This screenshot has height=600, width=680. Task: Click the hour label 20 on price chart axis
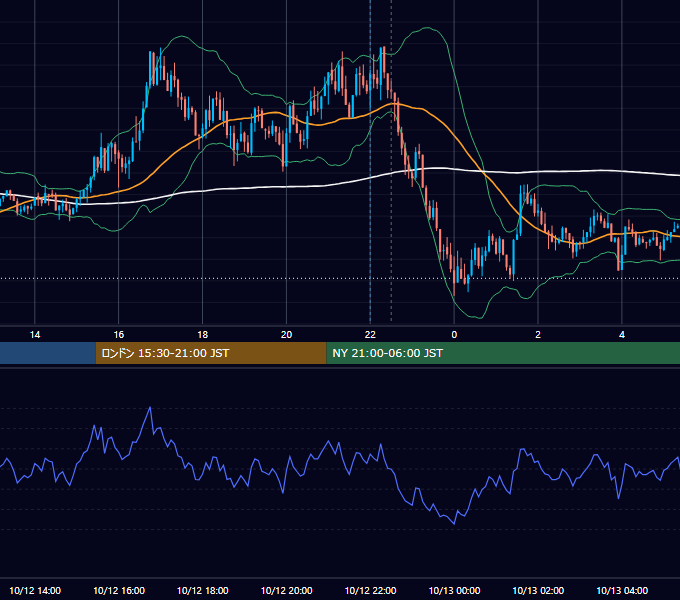(x=286, y=335)
